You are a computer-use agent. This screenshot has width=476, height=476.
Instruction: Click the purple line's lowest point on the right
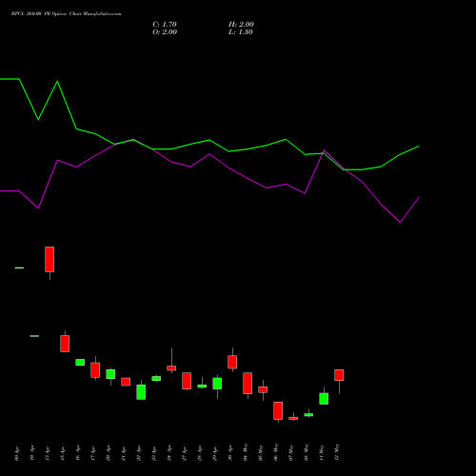click(x=400, y=222)
